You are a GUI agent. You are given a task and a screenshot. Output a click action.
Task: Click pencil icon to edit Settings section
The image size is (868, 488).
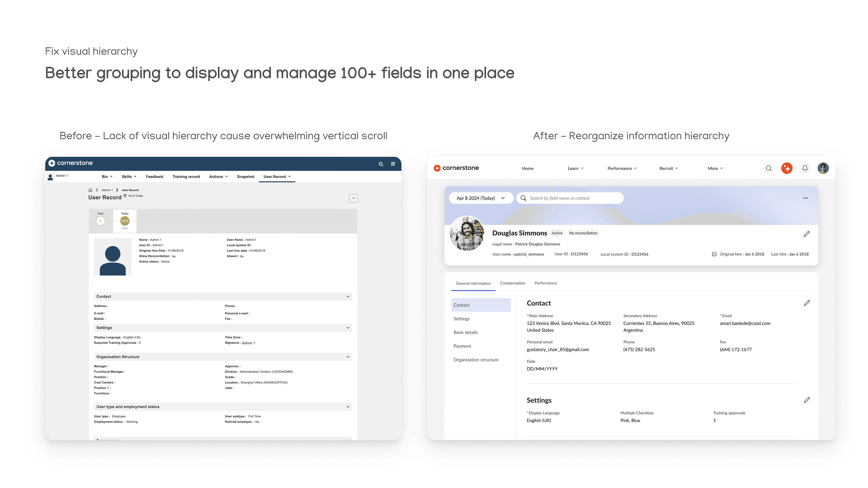point(807,400)
